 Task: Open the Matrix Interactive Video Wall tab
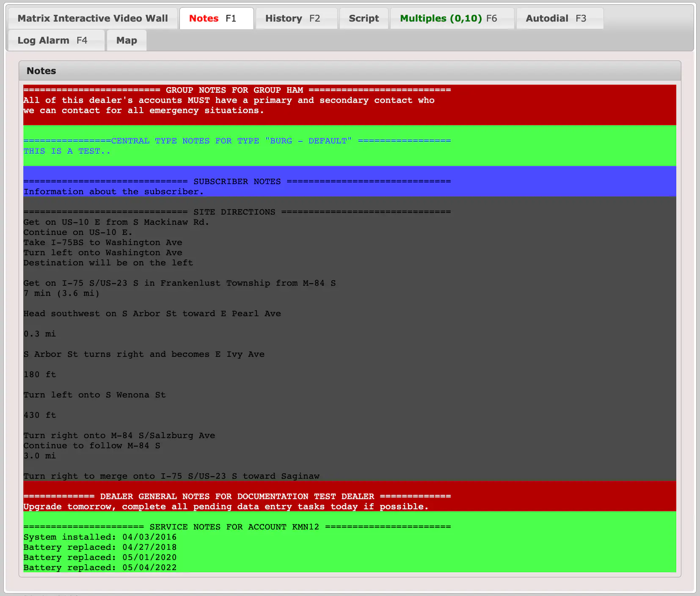(93, 18)
